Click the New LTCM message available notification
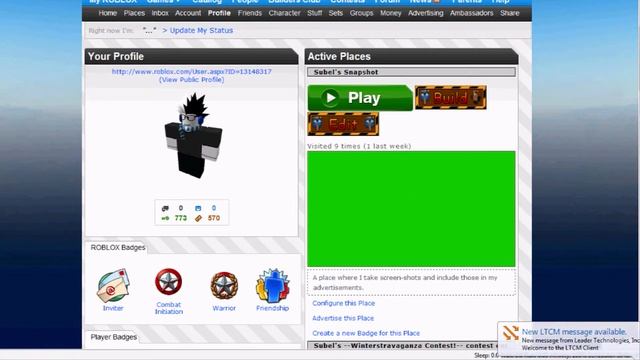Viewport: 640px width, 360px height. 574,332
